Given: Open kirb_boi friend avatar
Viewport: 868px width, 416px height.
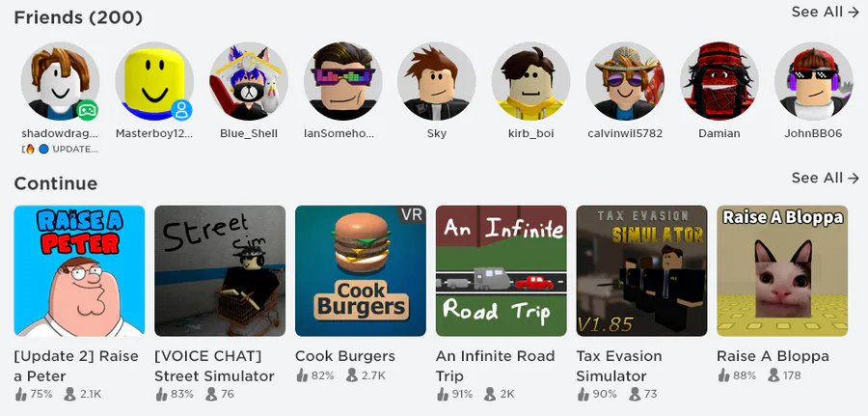Looking at the screenshot, I should (x=530, y=81).
